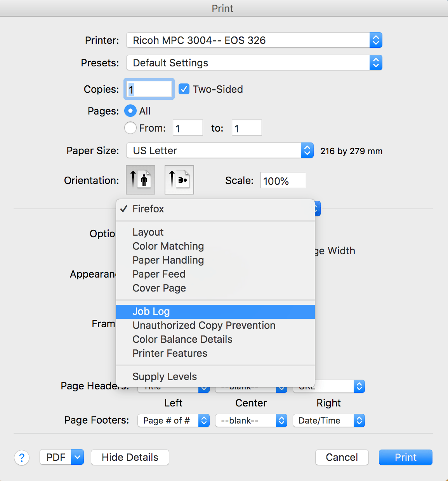This screenshot has height=481, width=448.
Task: Open the Paper Size dropdown showing US Letter
Action: pyautogui.click(x=220, y=150)
